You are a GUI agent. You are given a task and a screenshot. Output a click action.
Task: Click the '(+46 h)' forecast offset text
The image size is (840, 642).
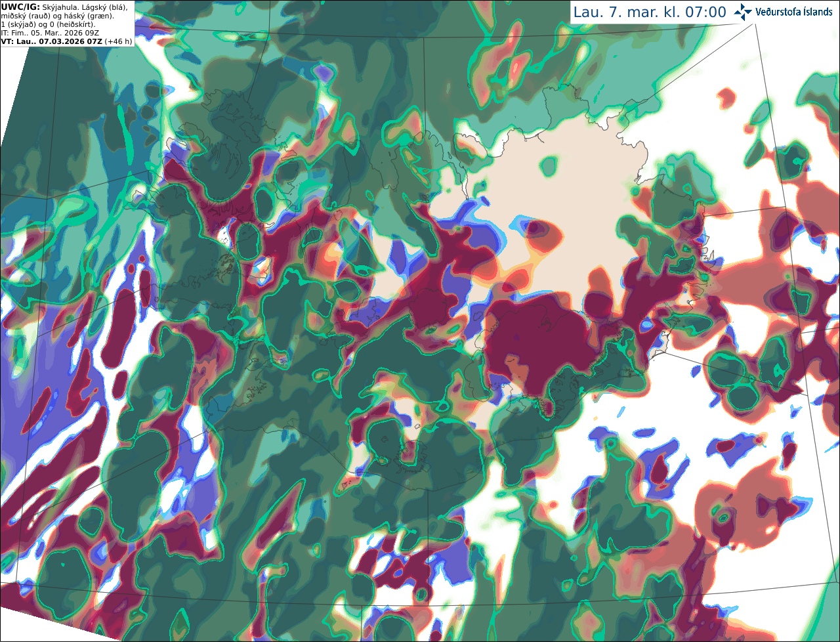point(118,41)
